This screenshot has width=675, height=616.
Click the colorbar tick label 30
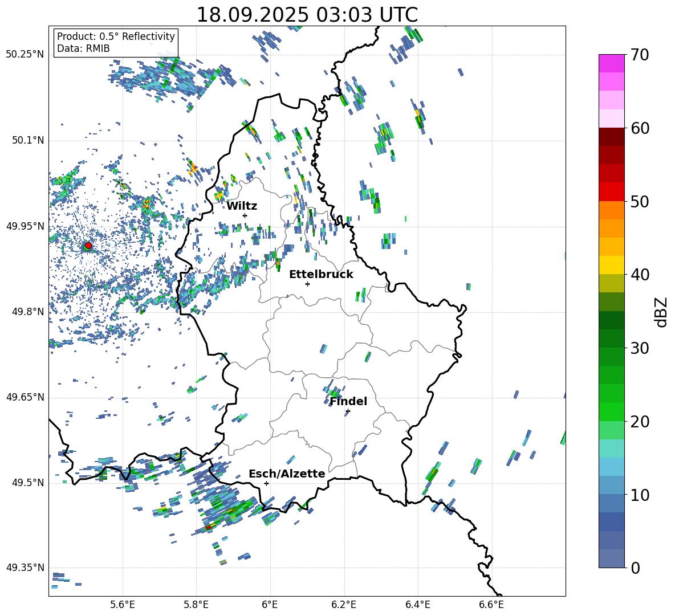coord(640,348)
